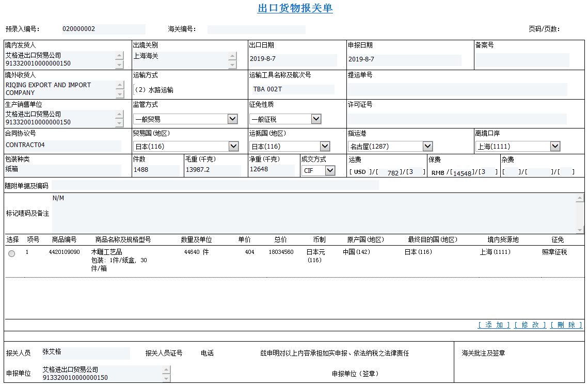The height and width of the screenshot is (386, 588).
Task: Click the 添加 link
Action: tap(494, 325)
